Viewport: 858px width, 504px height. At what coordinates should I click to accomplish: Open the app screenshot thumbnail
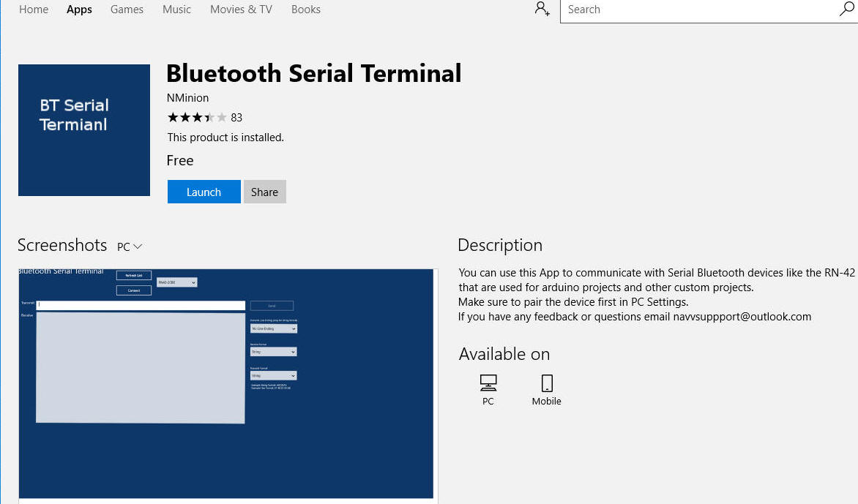[226, 384]
